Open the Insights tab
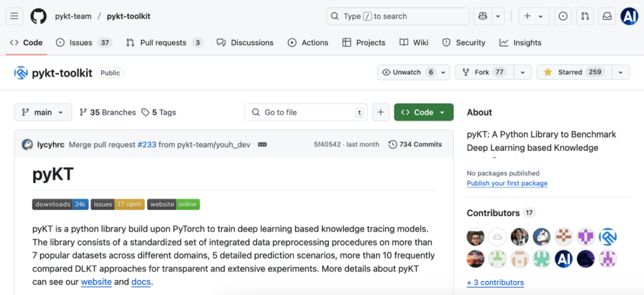 pyautogui.click(x=520, y=43)
